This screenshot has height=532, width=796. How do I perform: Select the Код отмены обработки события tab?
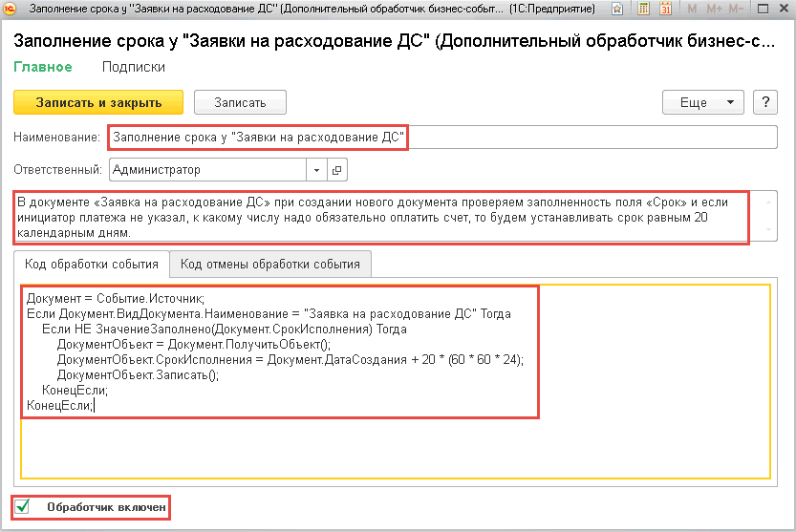270,265
